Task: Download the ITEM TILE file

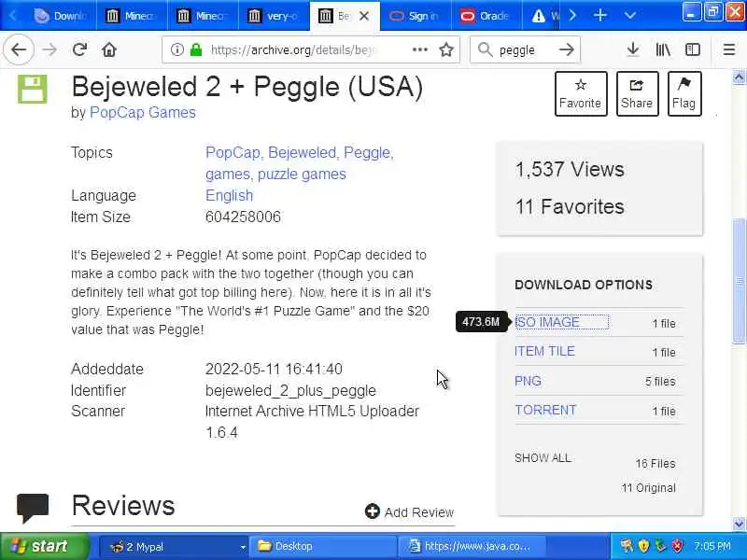Action: pos(544,352)
